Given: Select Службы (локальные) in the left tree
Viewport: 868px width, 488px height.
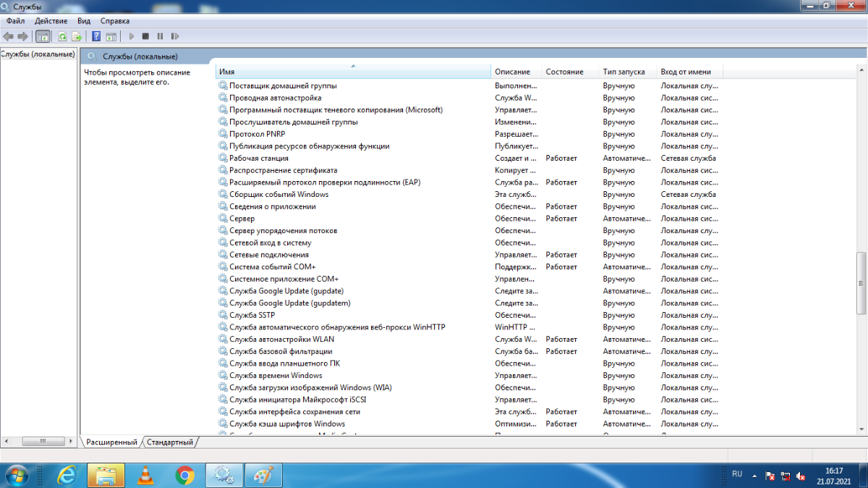Looking at the screenshot, I should click(38, 54).
